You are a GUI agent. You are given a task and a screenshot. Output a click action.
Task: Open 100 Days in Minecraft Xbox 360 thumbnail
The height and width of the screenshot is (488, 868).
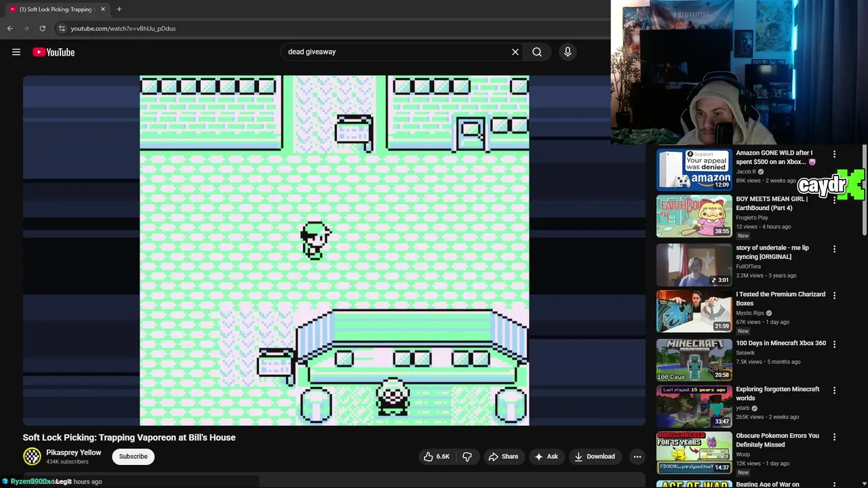pyautogui.click(x=694, y=360)
